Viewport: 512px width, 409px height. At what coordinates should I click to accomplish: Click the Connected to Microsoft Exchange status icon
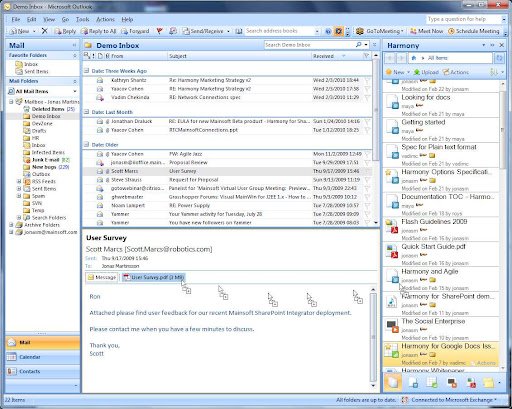coord(405,400)
